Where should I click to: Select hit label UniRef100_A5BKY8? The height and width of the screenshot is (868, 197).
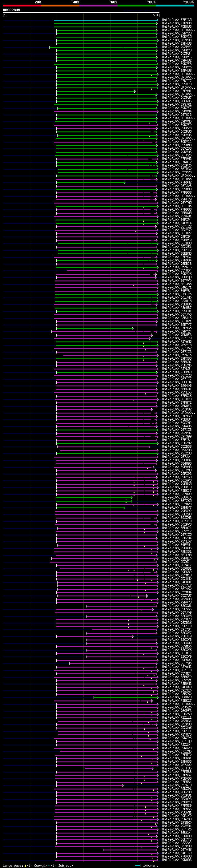[x=177, y=802]
